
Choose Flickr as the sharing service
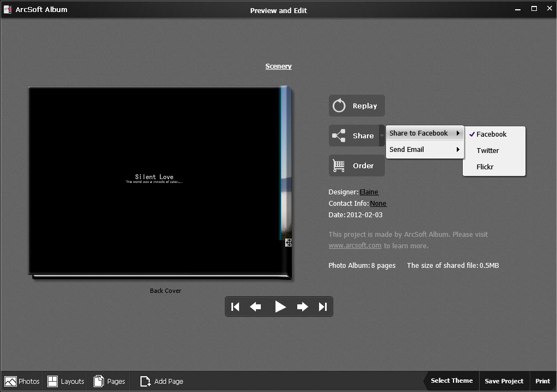coord(485,167)
